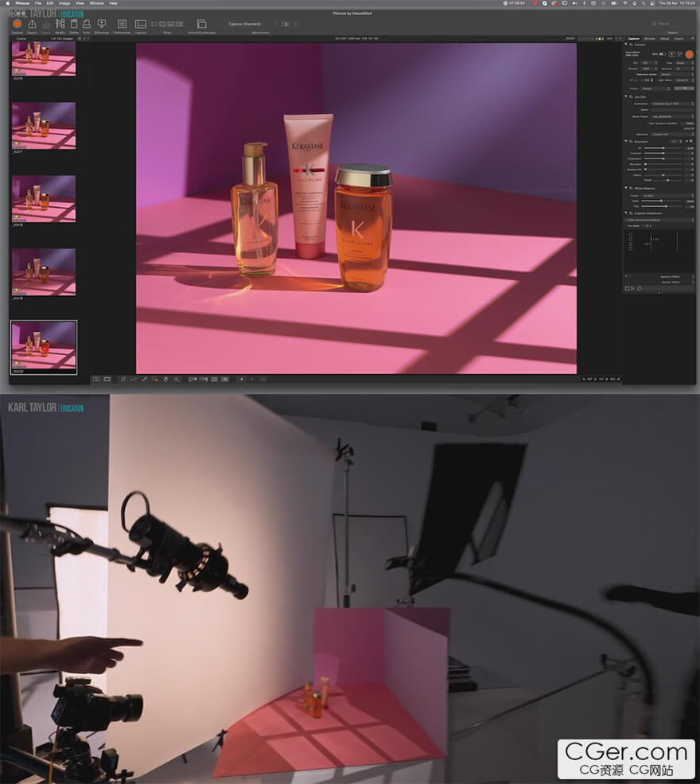Viewport: 700px width, 784px height.
Task: Select the Capture tab in right panel
Action: coord(633,38)
